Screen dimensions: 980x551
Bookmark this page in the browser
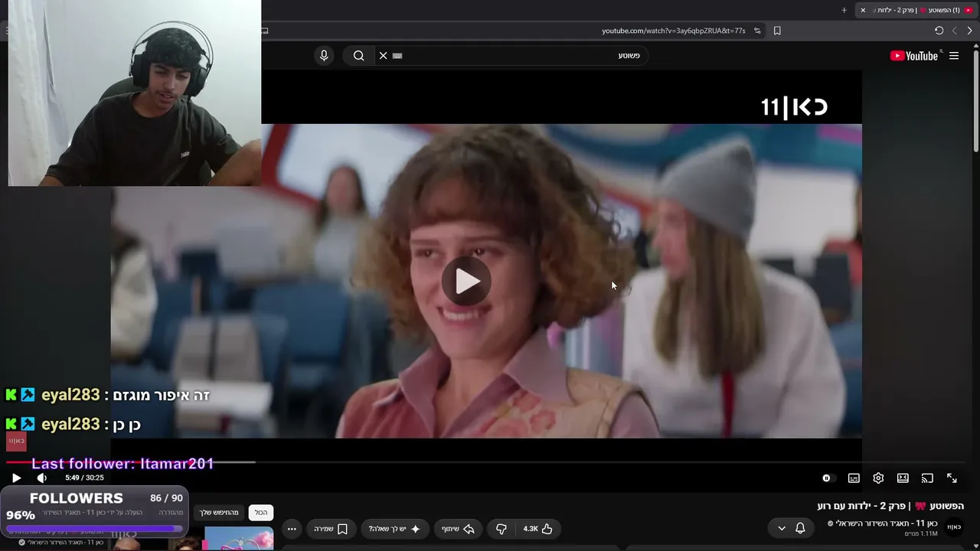[x=777, y=31]
